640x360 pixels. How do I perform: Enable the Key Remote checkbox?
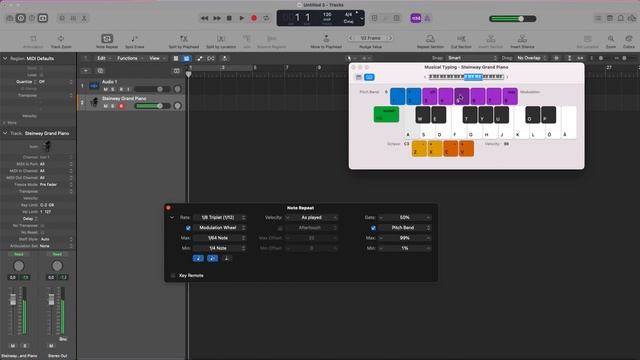173,276
